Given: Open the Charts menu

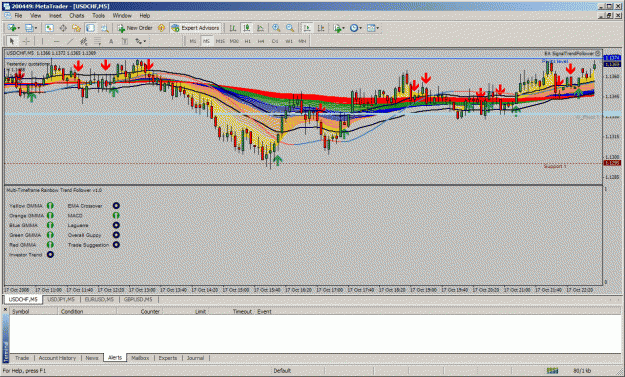Looking at the screenshot, I should (77, 16).
